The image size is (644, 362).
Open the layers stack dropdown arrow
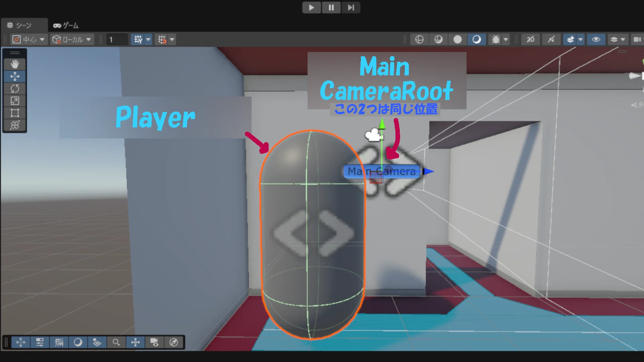pos(623,40)
